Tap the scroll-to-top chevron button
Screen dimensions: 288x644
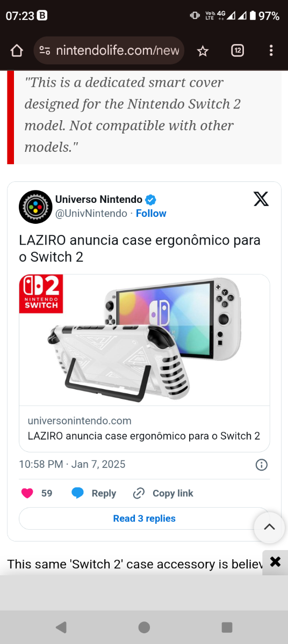(269, 527)
